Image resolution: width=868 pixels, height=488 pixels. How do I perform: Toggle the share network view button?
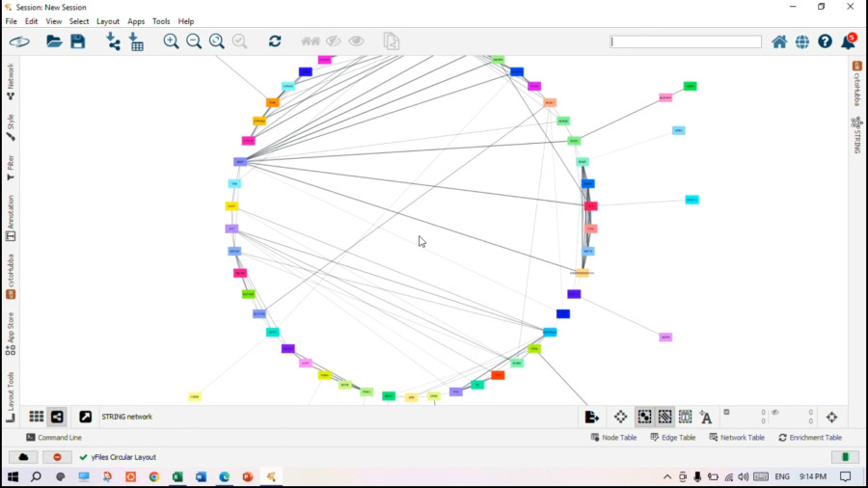[x=57, y=417]
